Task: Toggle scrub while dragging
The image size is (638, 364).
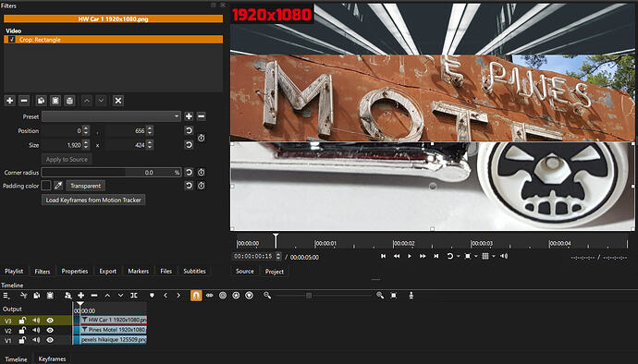Action: pos(210,296)
